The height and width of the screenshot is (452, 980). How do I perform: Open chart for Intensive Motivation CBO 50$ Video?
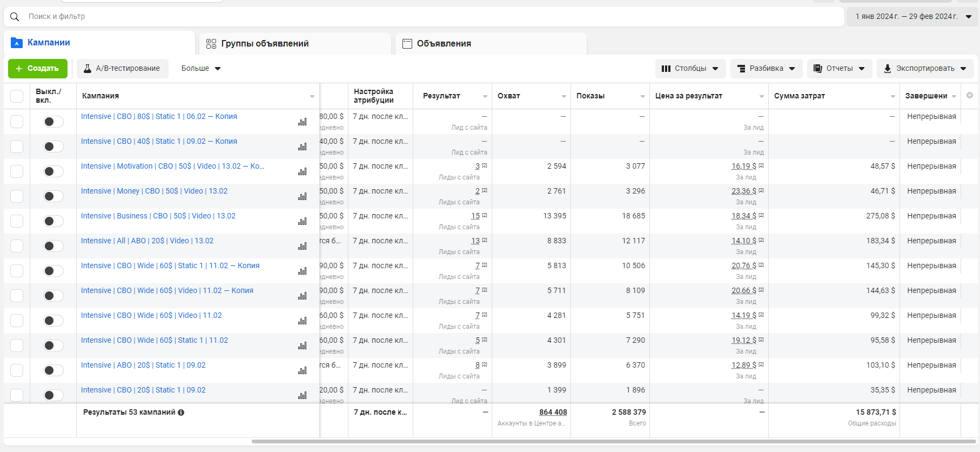coord(303,172)
